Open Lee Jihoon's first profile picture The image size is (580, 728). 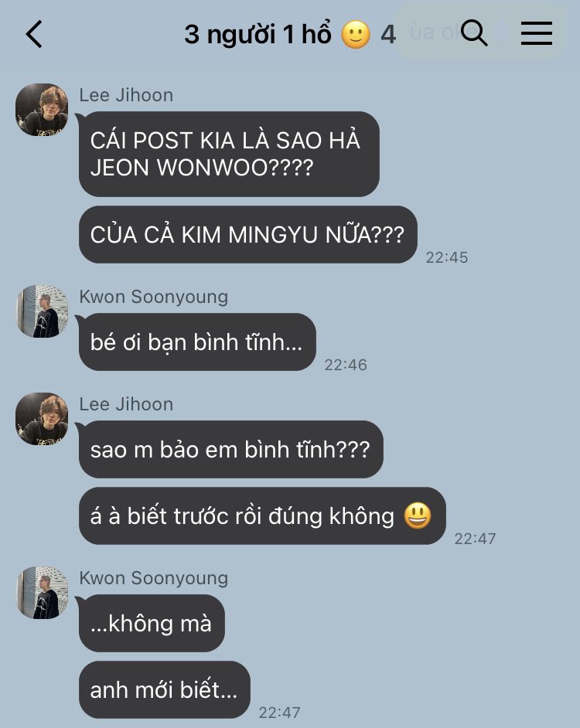pos(42,110)
